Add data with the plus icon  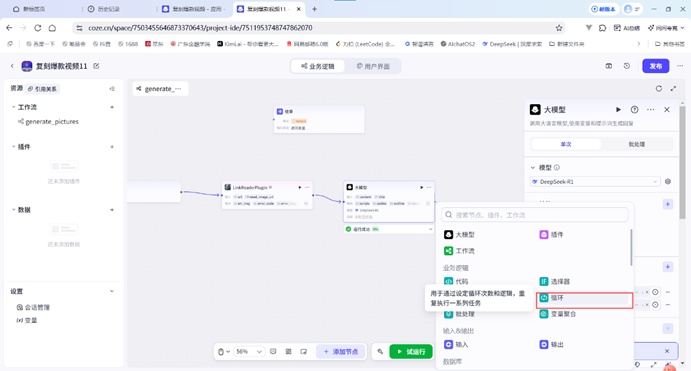(112, 210)
